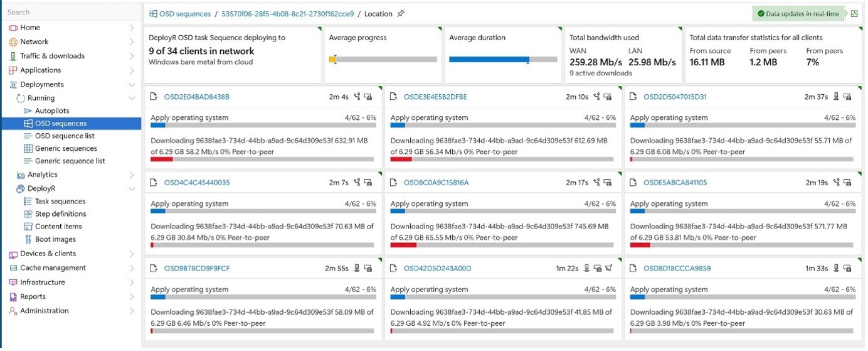
Task: Click the device icon on OSD2D5047015D31 card
Action: click(836, 97)
